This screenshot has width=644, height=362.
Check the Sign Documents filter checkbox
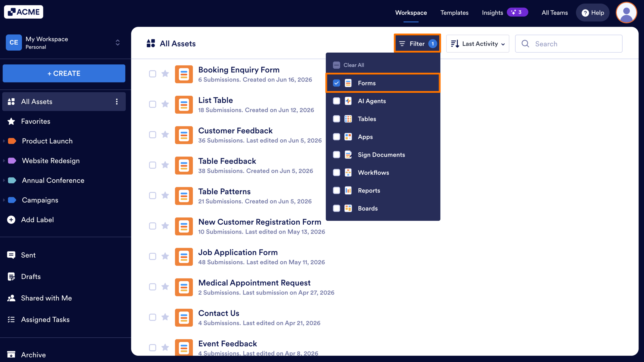pyautogui.click(x=336, y=155)
